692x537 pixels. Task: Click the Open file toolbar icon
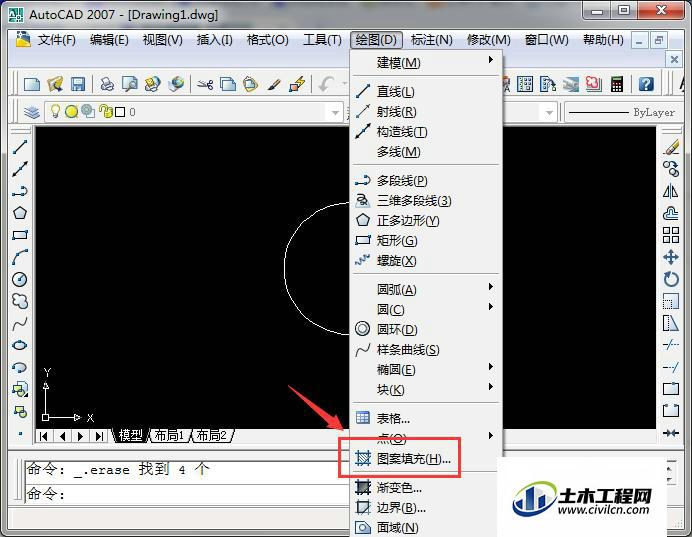55,84
